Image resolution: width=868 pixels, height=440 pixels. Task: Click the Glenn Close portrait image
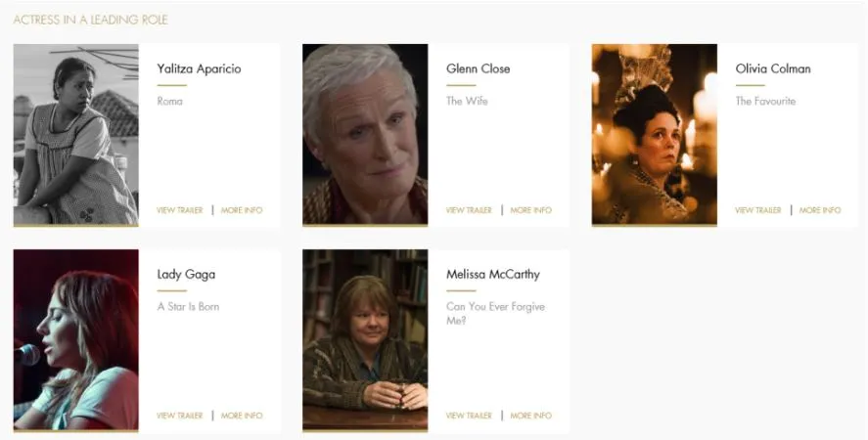pos(365,135)
